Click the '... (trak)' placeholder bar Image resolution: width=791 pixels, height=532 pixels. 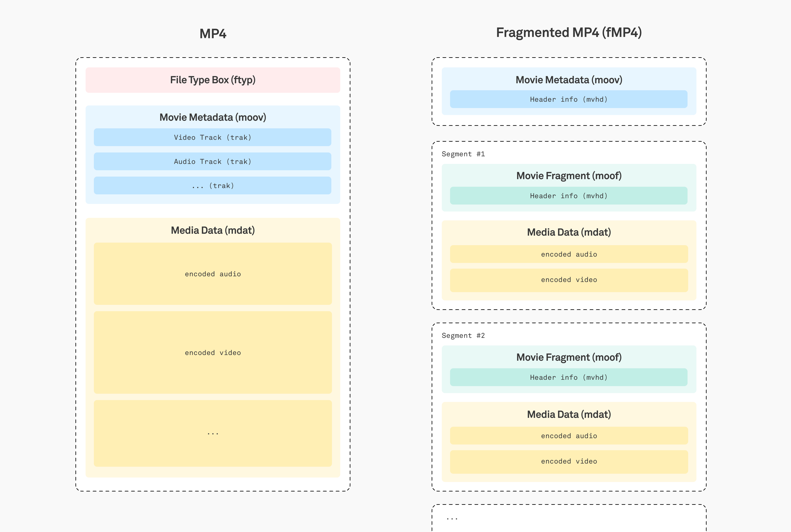point(212,186)
